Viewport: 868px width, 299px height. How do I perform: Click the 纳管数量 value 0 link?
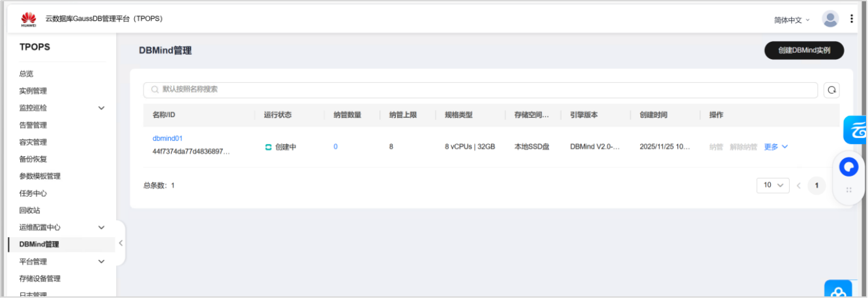[336, 147]
